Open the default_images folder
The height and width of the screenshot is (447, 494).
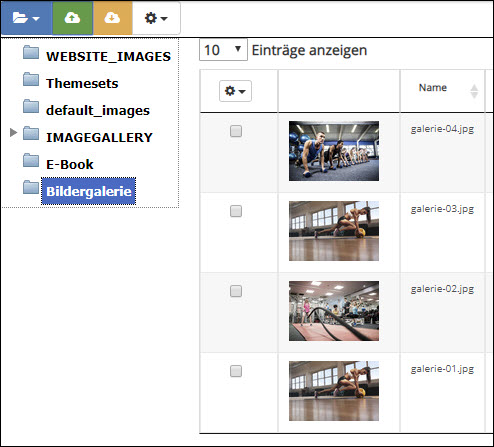98,110
